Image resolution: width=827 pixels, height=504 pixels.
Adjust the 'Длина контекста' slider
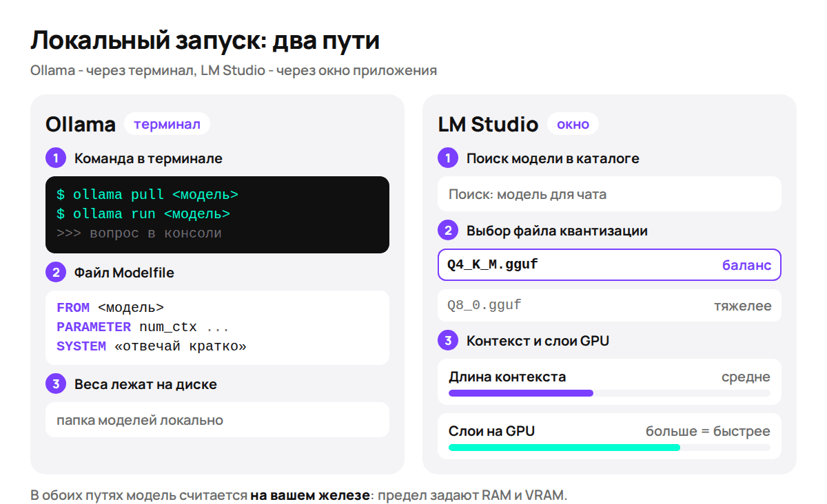(609, 393)
